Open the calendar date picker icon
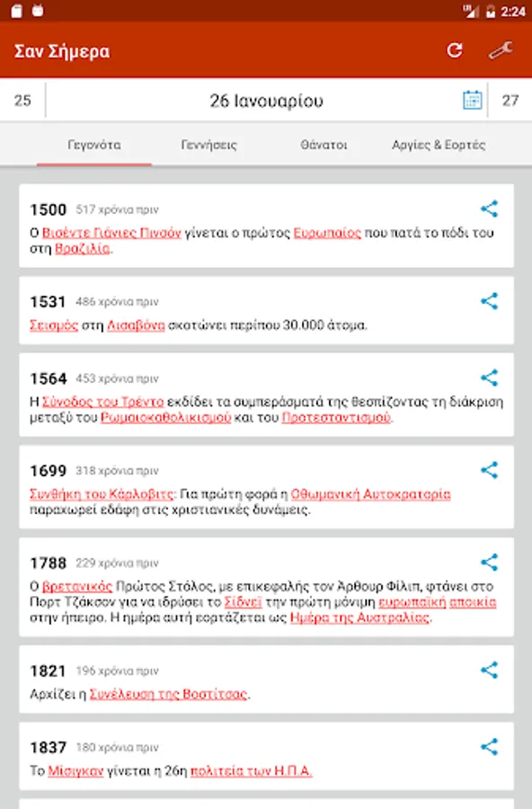Image resolution: width=532 pixels, height=809 pixels. 472,100
